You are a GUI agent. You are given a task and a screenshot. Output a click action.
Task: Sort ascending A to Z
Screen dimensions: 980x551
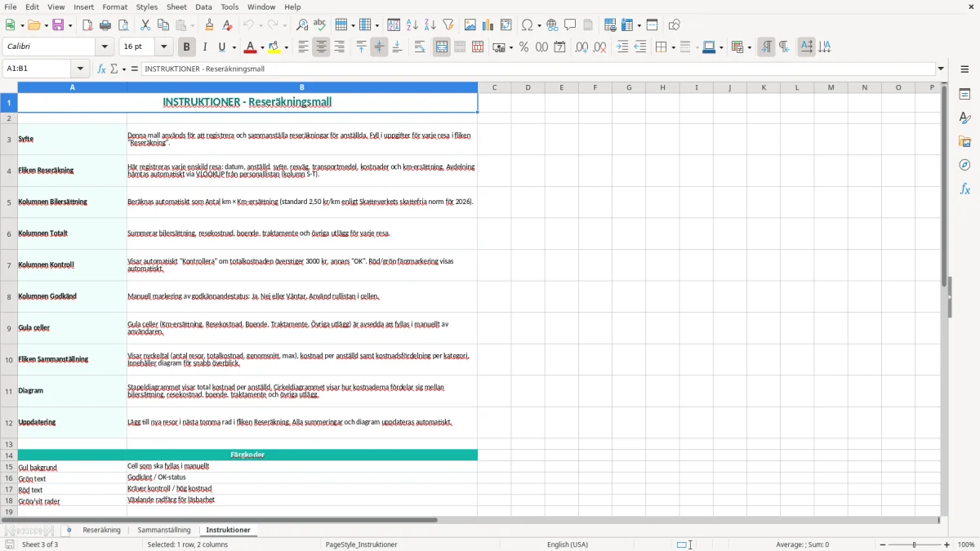412,25
